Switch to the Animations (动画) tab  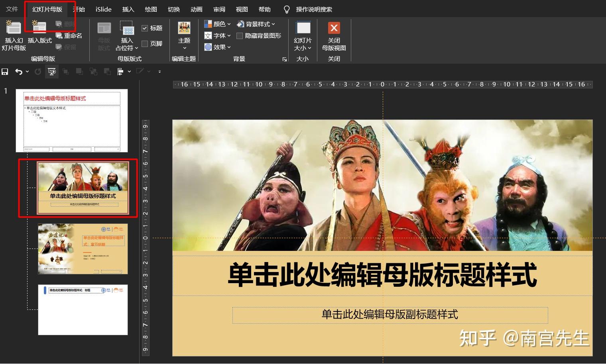197,9
